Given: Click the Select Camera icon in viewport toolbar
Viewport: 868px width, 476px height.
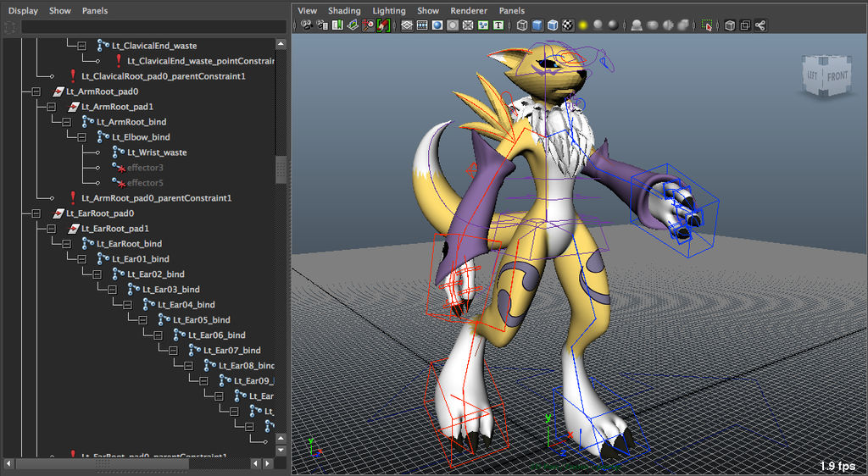Looking at the screenshot, I should (x=306, y=25).
